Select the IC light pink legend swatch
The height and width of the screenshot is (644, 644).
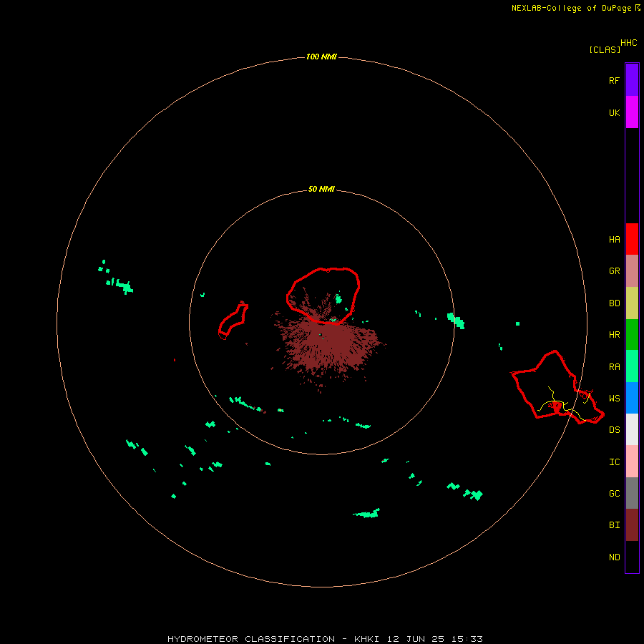tap(632, 462)
